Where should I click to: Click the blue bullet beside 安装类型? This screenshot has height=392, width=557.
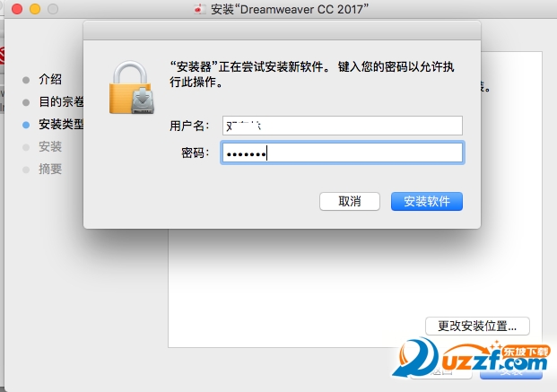tap(26, 125)
